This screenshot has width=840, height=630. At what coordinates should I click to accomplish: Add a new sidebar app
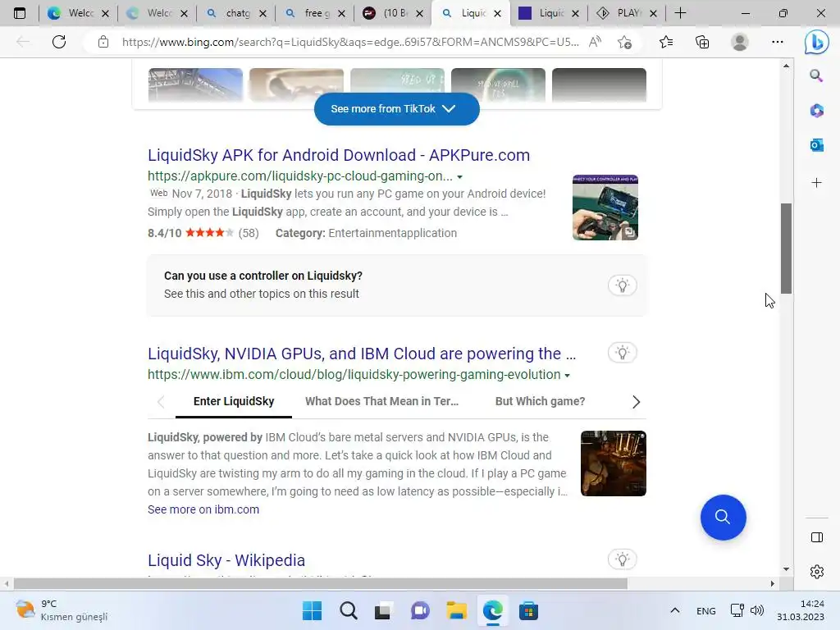click(816, 183)
